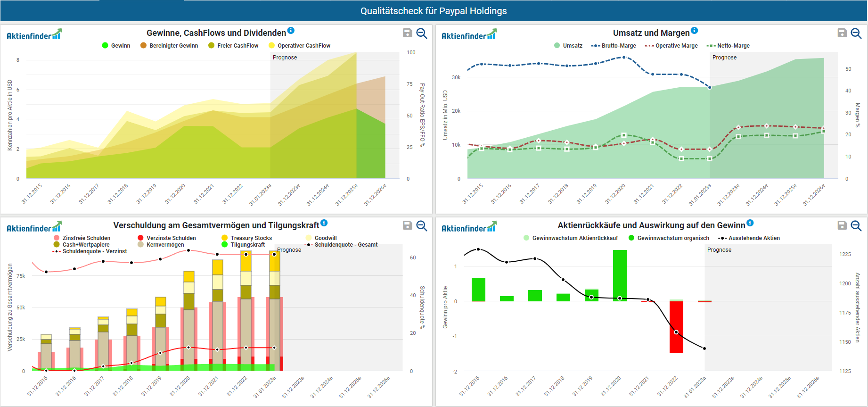
Task: Save the Aktienrückkäufe chart image
Action: (x=842, y=225)
